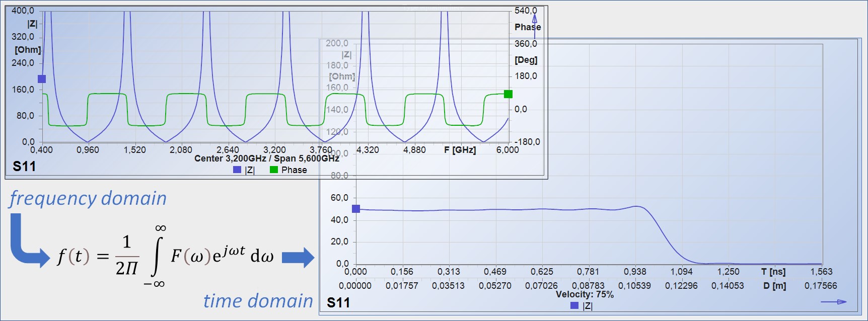
Task: Click the blue |Z| legend swatch in frequency chart
Action: click(237, 170)
